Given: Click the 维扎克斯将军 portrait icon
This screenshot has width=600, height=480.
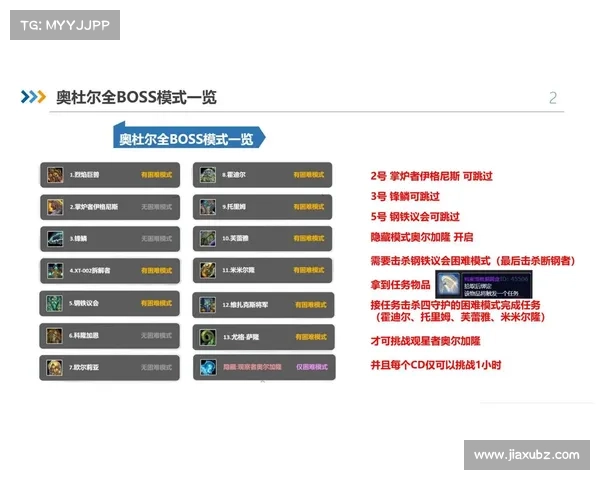Looking at the screenshot, I should click(208, 305).
